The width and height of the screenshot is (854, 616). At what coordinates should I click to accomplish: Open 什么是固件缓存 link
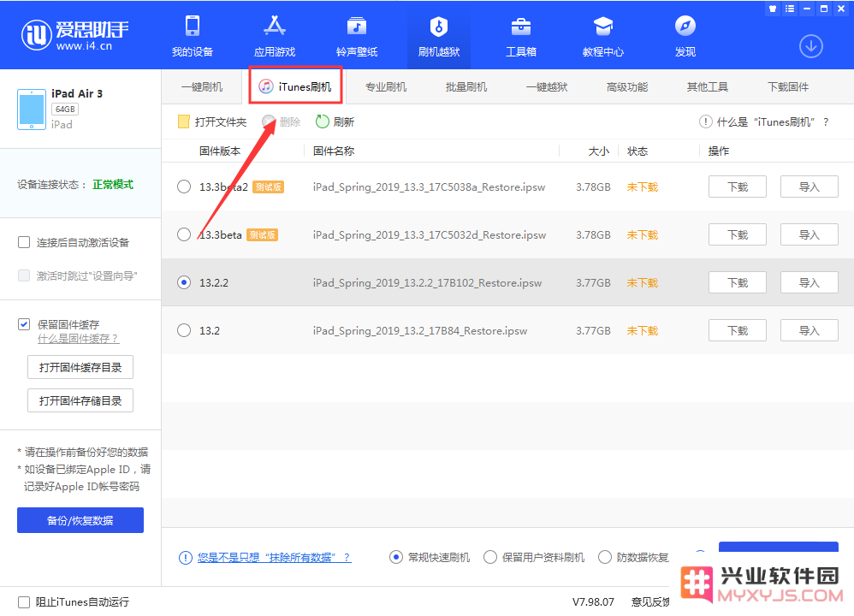pos(78,340)
